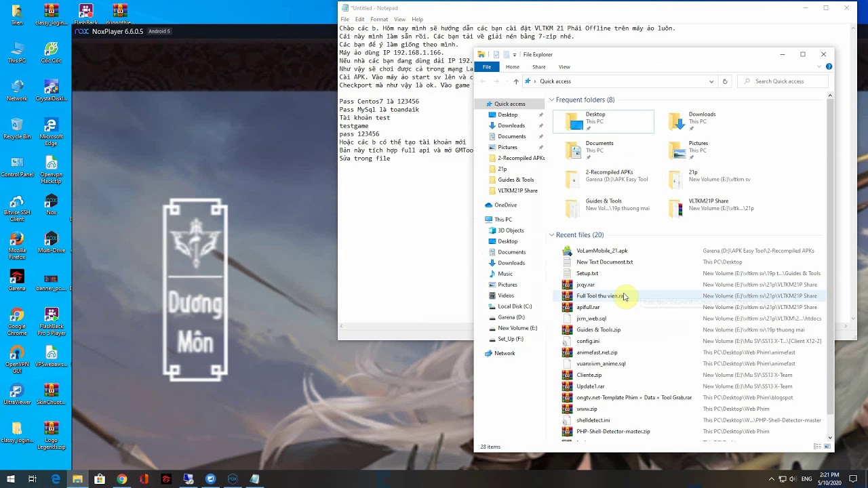Click the Search Quick access field

coord(783,81)
